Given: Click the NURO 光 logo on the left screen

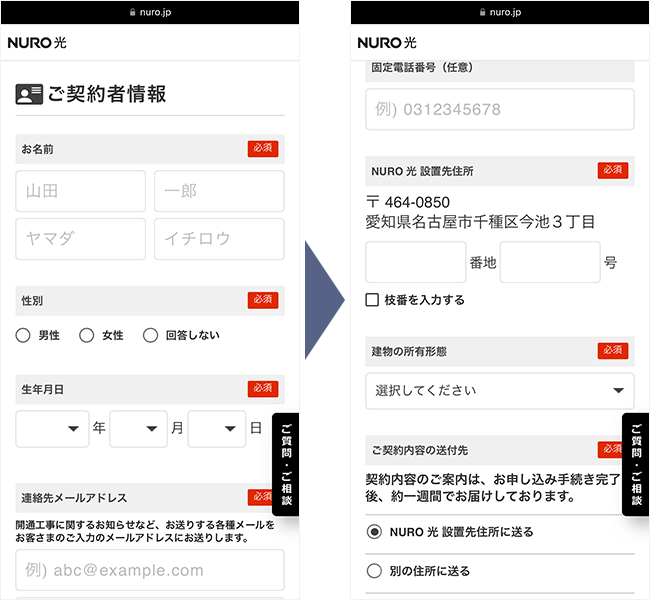Looking at the screenshot, I should click(37, 43).
